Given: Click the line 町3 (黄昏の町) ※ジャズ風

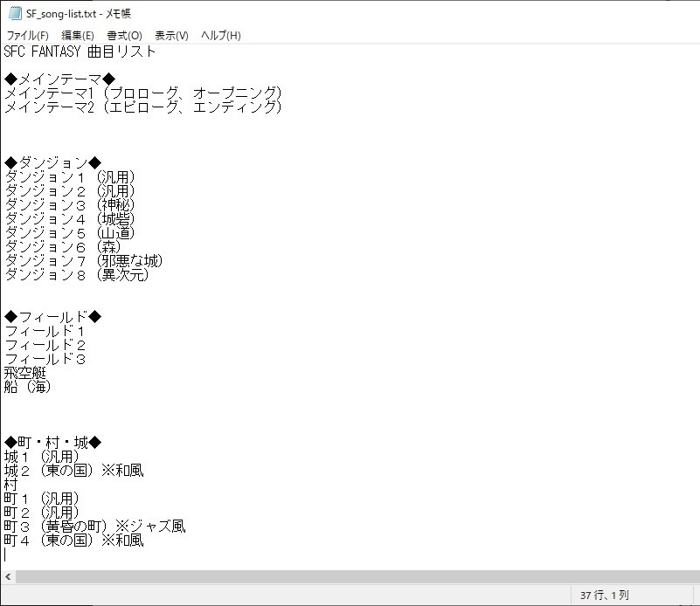Looking at the screenshot, I should (94, 527).
